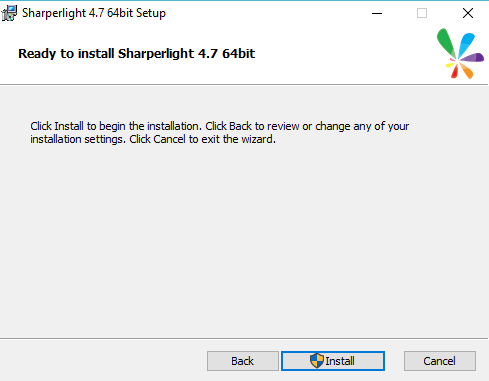The height and width of the screenshot is (381, 489).
Task: Click the disabled maximize box in title bar
Action: pos(422,13)
